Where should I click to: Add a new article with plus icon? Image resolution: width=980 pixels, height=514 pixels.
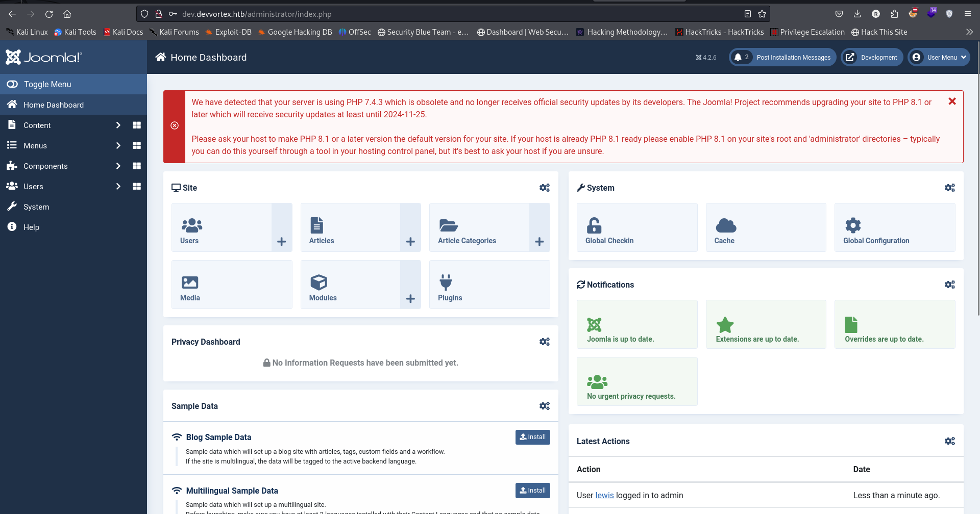410,242
